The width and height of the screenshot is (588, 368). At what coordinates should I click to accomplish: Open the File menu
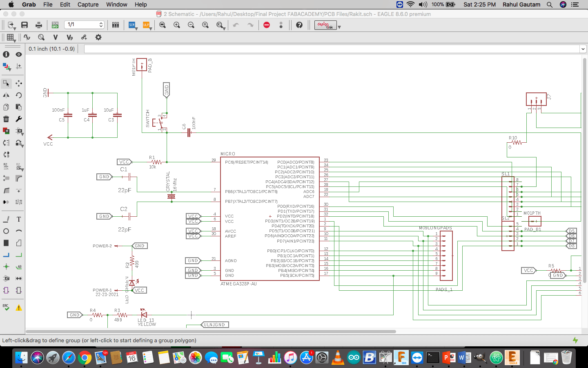coord(48,4)
